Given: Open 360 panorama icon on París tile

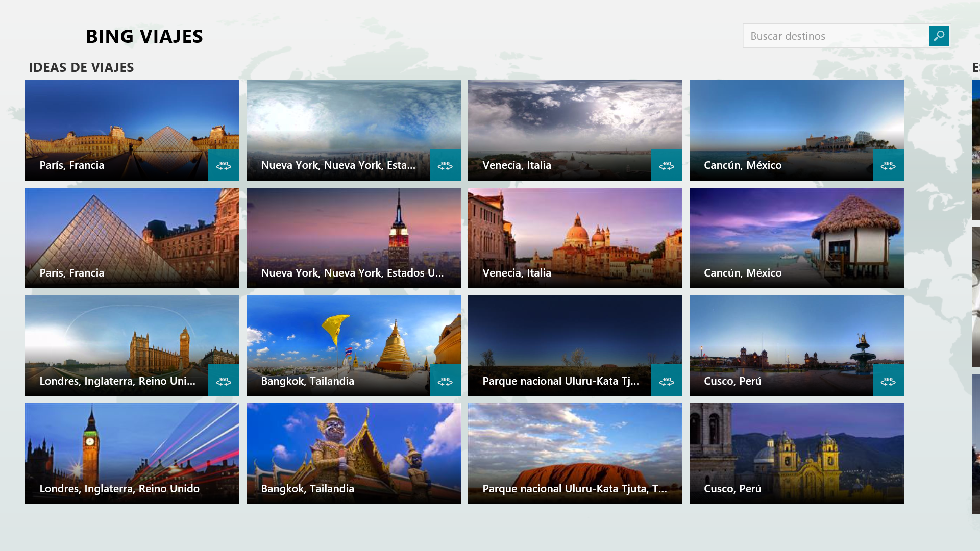Looking at the screenshot, I should tap(224, 165).
